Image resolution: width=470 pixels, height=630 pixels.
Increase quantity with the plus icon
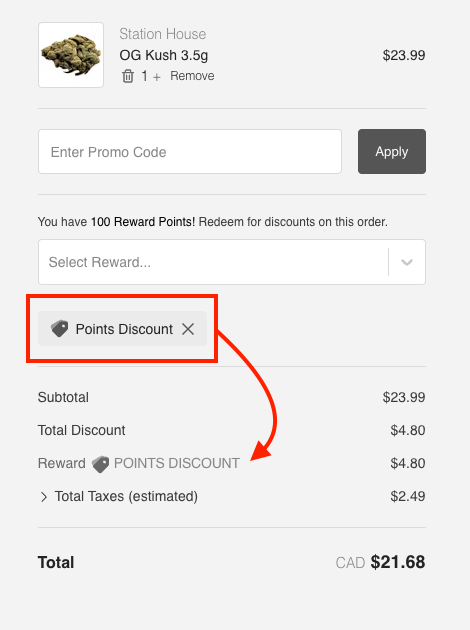(x=157, y=77)
